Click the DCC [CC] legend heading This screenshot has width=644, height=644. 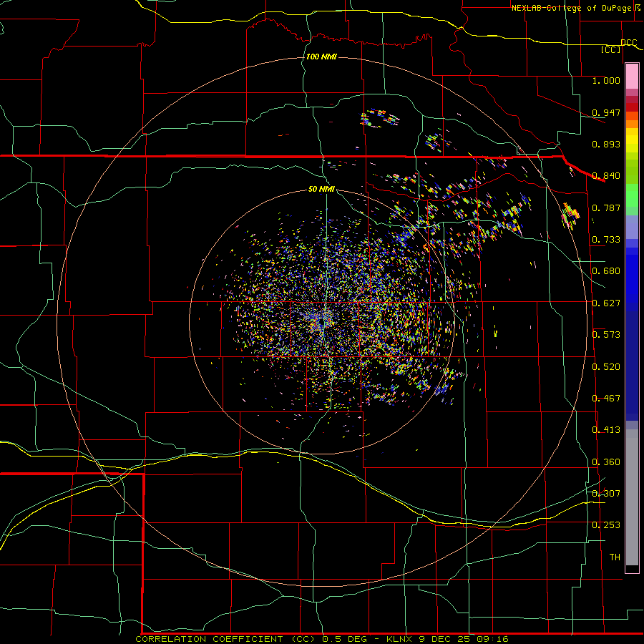pos(618,46)
